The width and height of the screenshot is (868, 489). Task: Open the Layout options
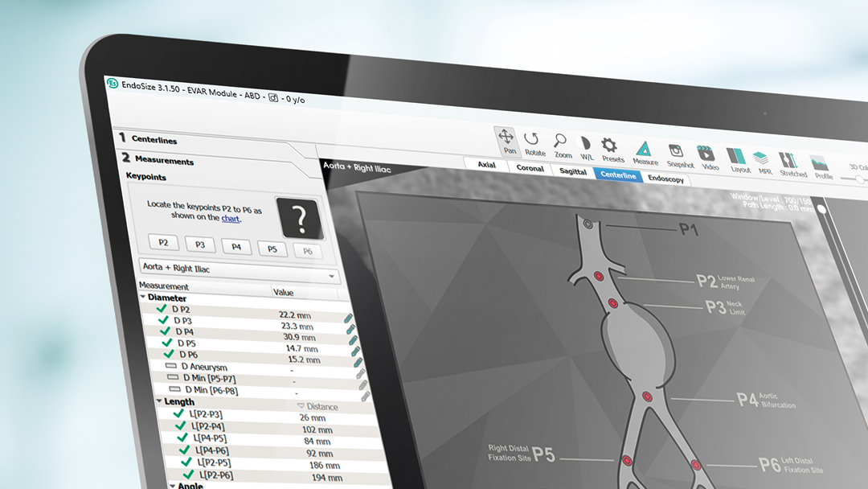738,160
